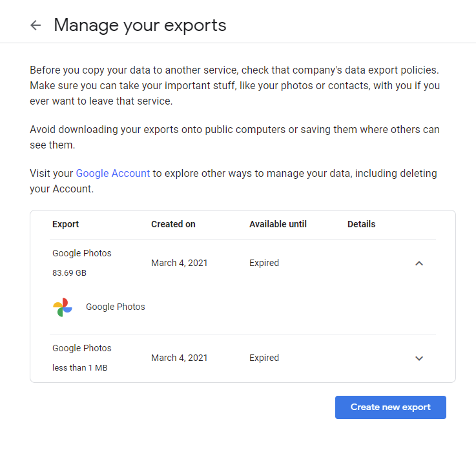The image size is (476, 461).
Task: Click the Available until column header
Action: (x=278, y=225)
